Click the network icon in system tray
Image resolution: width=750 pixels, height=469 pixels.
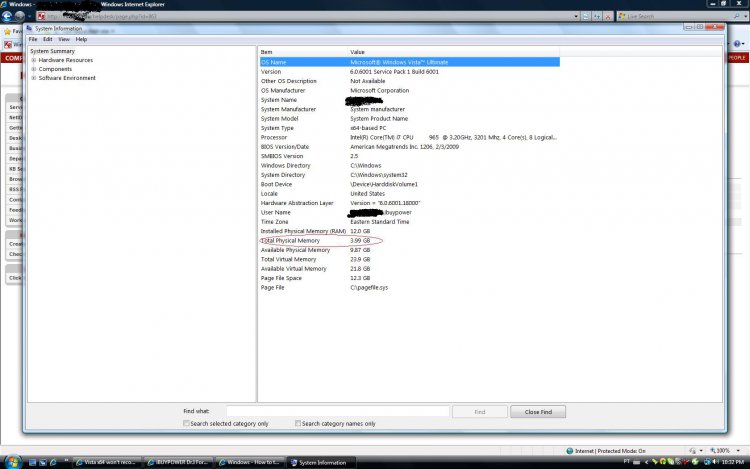[x=707, y=462]
